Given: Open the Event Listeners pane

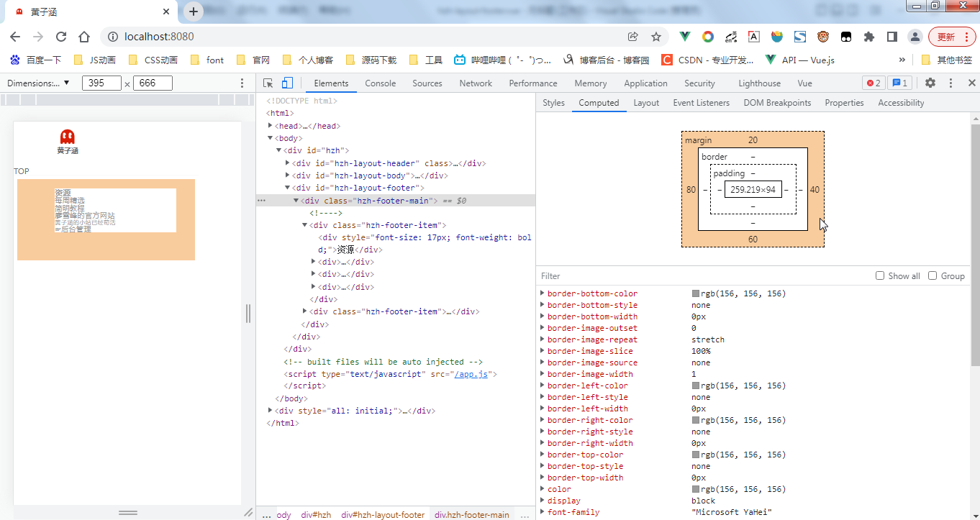Looking at the screenshot, I should (701, 103).
